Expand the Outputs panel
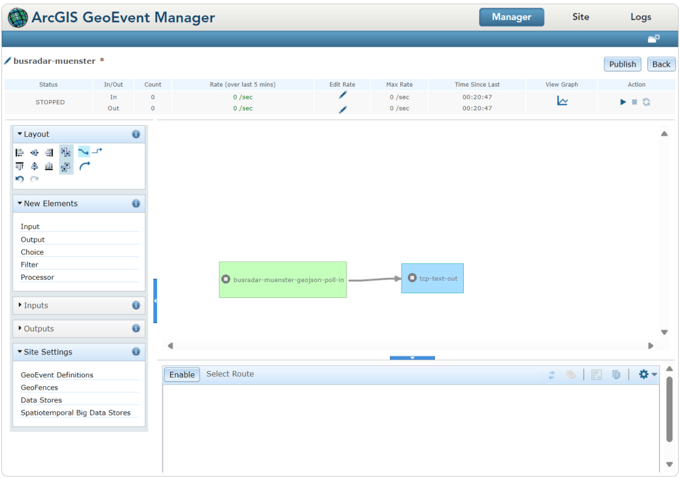This screenshot has height=478, width=680. coord(20,328)
